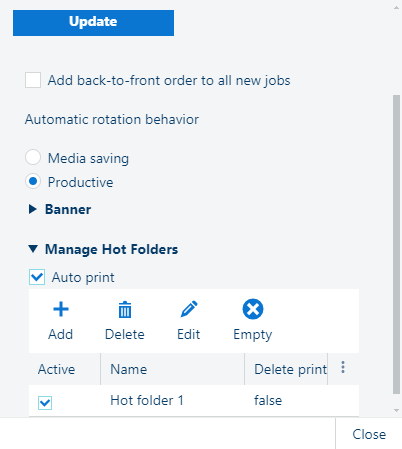402x449 pixels.
Task: Deactivate Hot folder 1 checkbox
Action: tap(45, 403)
